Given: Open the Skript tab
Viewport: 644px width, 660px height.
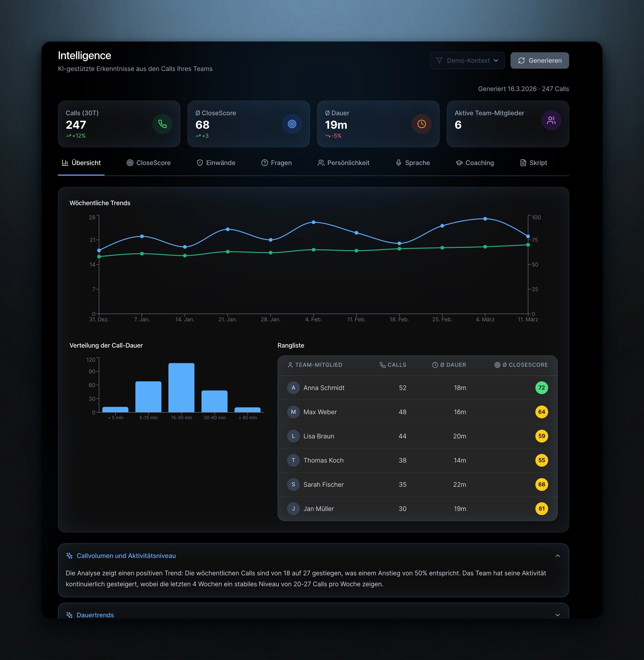Looking at the screenshot, I should click(533, 163).
